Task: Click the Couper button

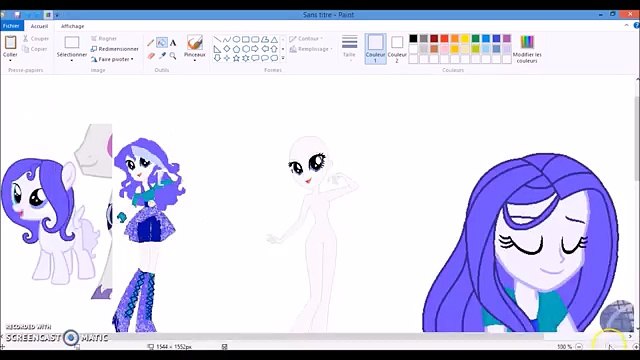Action: (36, 39)
